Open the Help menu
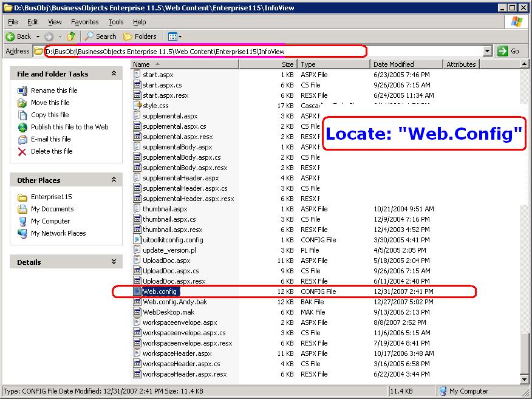The width and height of the screenshot is (532, 399). [140, 22]
